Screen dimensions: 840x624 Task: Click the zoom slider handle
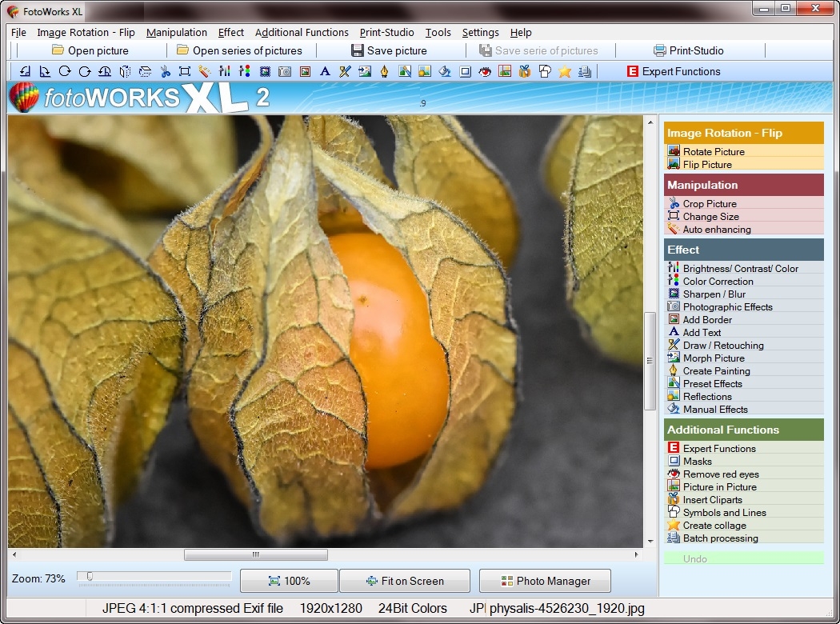point(90,576)
